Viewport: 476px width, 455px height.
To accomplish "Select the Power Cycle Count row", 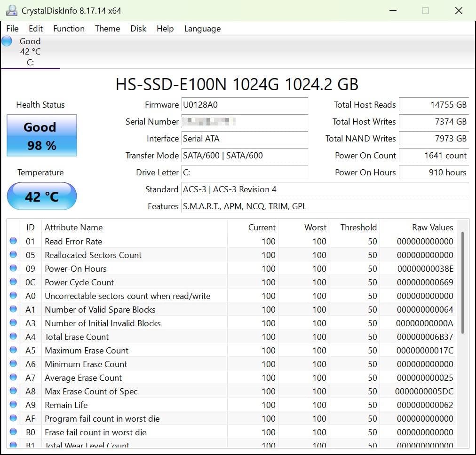I will (231, 282).
